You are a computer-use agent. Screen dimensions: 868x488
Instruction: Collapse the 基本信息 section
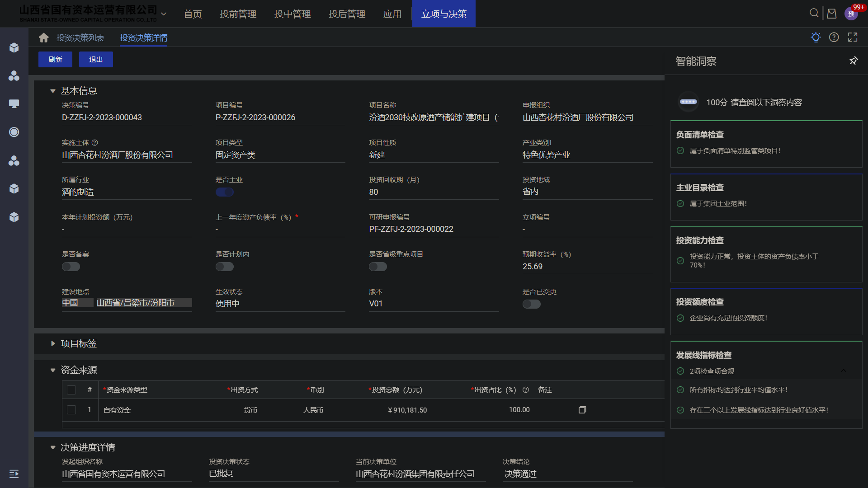click(x=53, y=91)
